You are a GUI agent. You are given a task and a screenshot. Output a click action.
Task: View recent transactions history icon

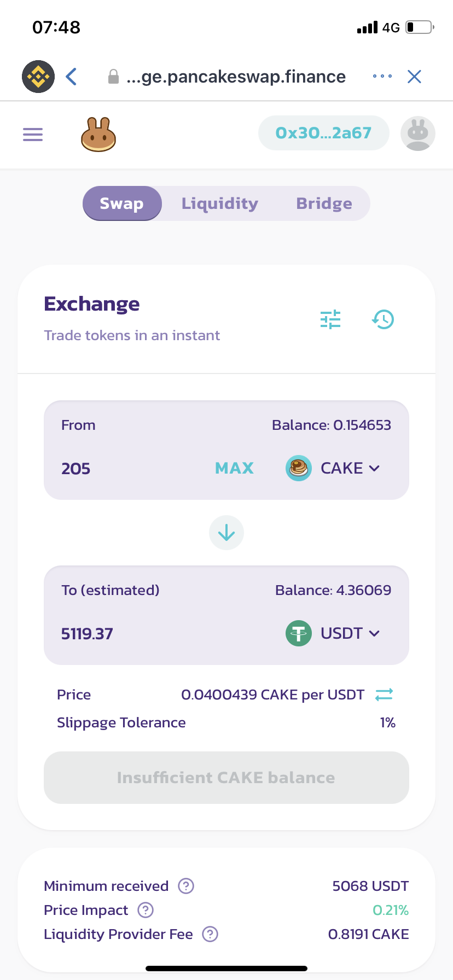pyautogui.click(x=383, y=319)
